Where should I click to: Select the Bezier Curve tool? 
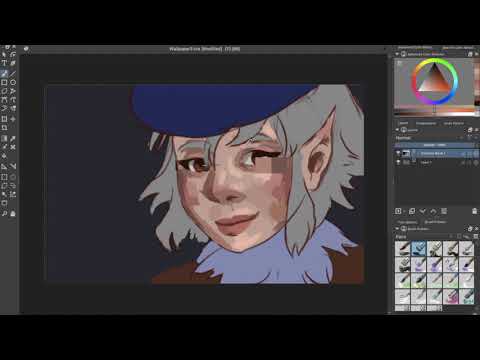(4, 100)
